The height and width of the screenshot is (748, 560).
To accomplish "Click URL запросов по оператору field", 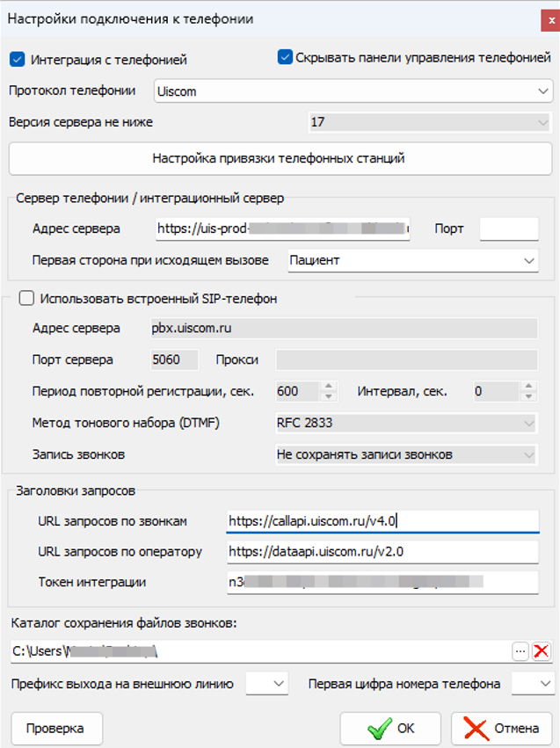I will [383, 551].
